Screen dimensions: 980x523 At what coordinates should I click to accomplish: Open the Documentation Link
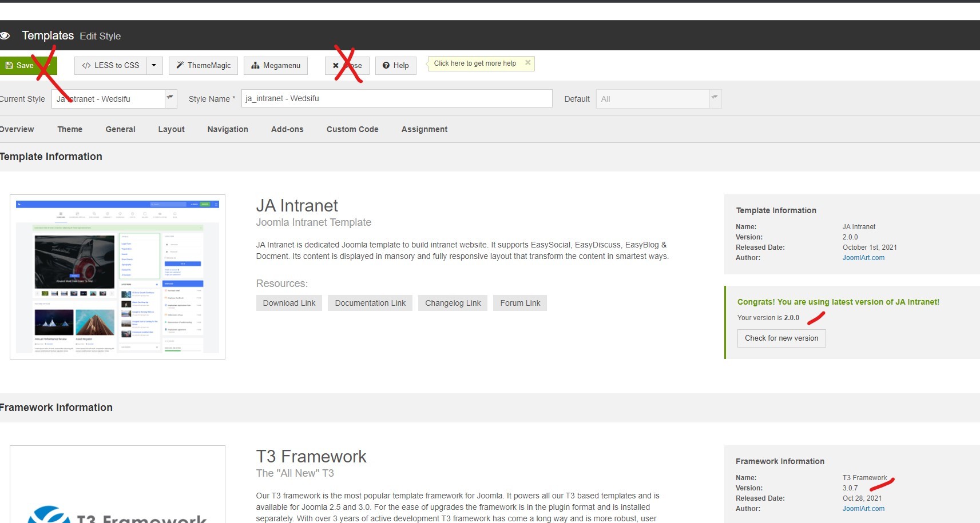(370, 303)
